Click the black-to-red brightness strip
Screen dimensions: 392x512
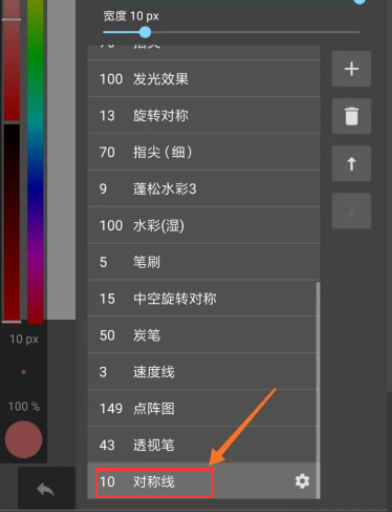click(x=12, y=223)
